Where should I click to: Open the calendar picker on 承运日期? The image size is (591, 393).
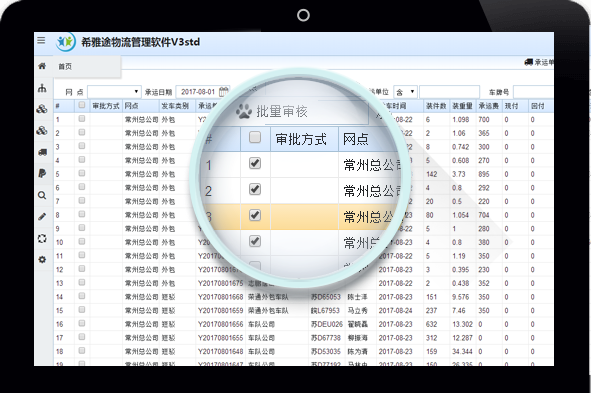click(224, 92)
